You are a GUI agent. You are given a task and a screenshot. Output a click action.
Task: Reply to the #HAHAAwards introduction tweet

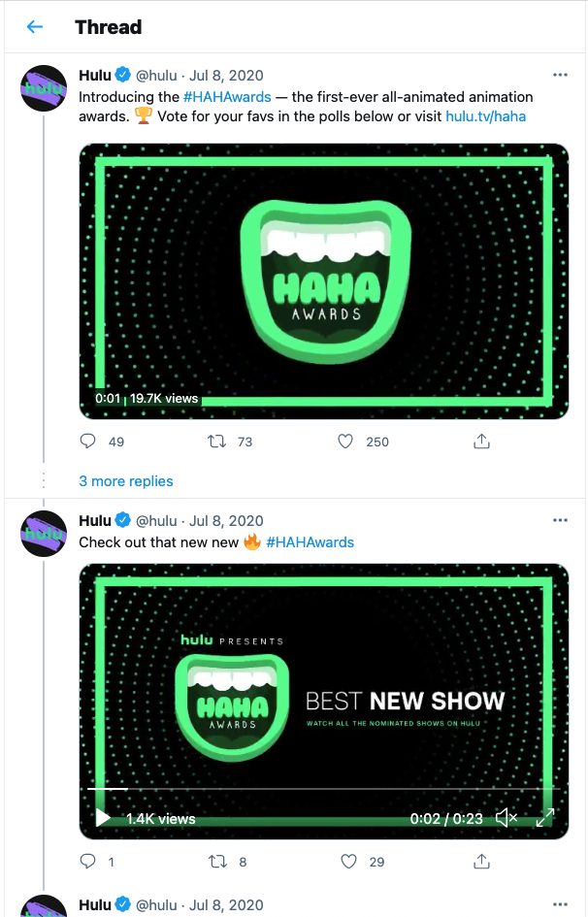coord(88,442)
